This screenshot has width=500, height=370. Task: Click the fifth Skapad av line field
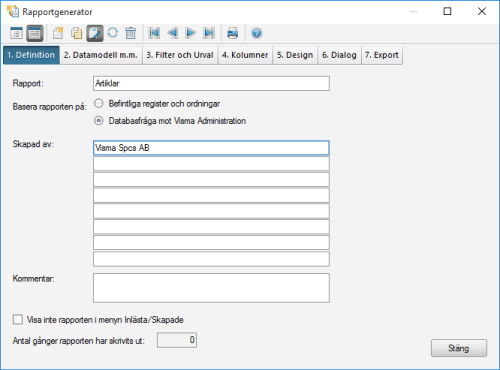[x=211, y=211]
